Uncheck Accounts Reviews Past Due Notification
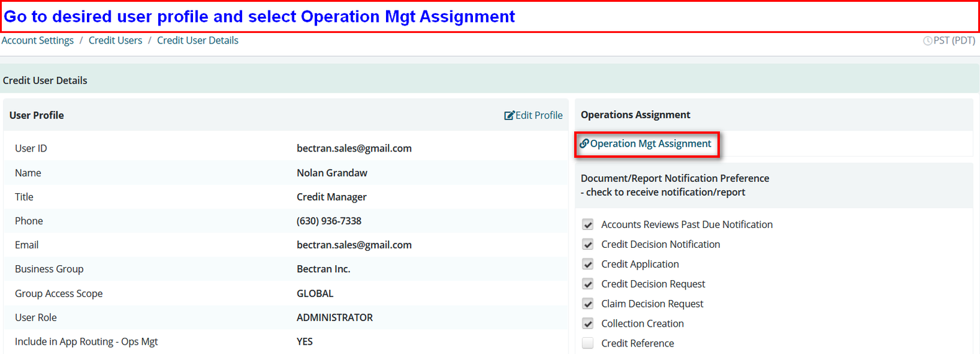Screen dimensions: 980x354 point(588,224)
